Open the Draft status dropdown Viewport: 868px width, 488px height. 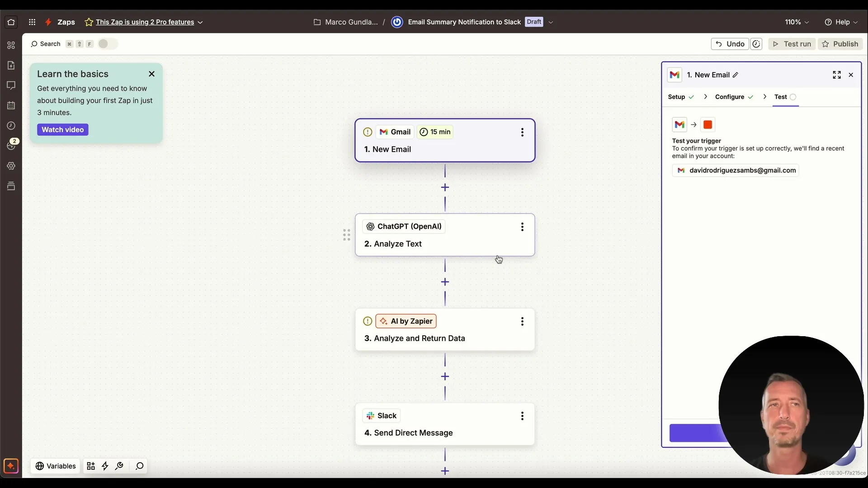tap(552, 22)
